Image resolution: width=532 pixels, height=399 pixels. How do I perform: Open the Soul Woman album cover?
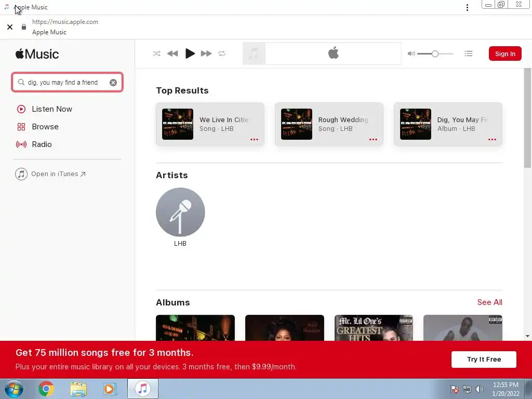coord(284,328)
